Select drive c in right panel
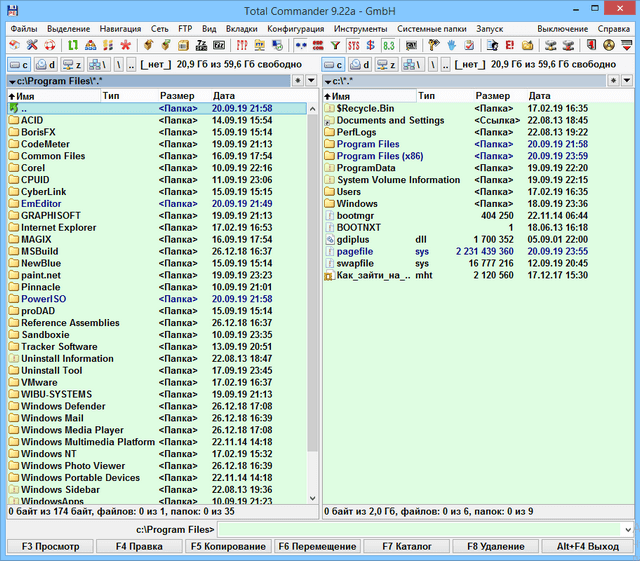Screen dimensions: 640x561 click(x=335, y=64)
